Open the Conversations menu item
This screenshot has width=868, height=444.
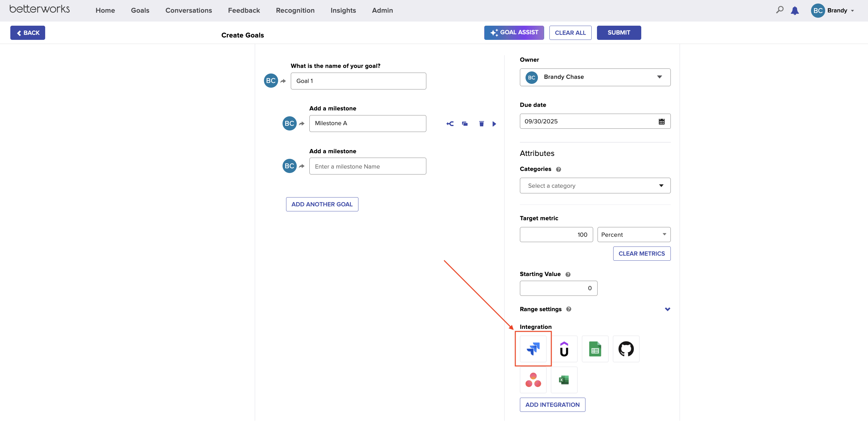tap(188, 10)
